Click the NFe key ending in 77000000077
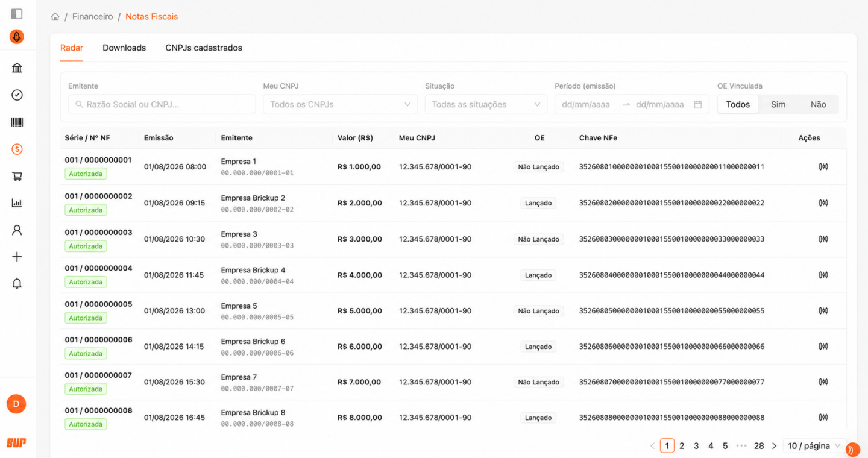Screen dimensions: 868x458 click(x=671, y=382)
